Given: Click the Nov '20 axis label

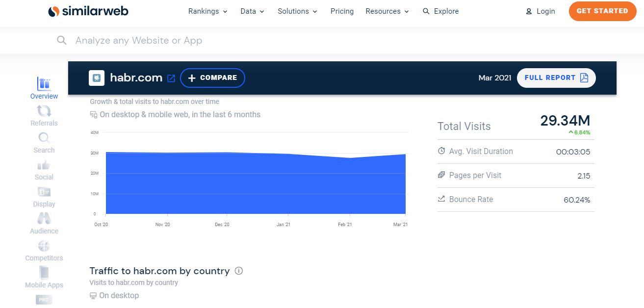Looking at the screenshot, I should (x=162, y=225).
